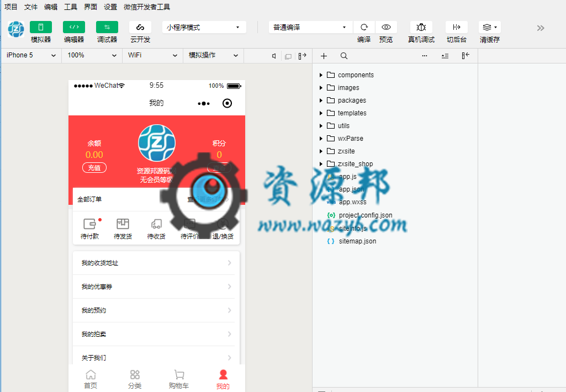Switch to 分类 category tab
566x392 pixels.
coord(135,379)
